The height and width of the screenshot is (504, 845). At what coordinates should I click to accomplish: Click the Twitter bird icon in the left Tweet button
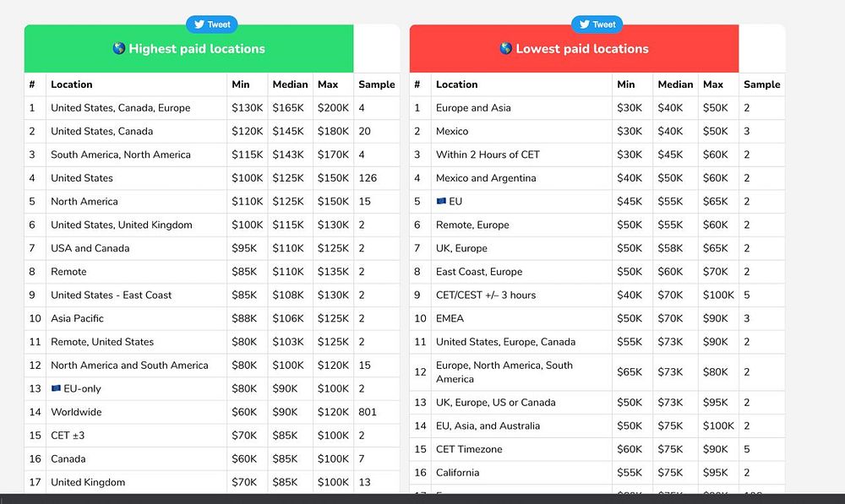(x=199, y=24)
